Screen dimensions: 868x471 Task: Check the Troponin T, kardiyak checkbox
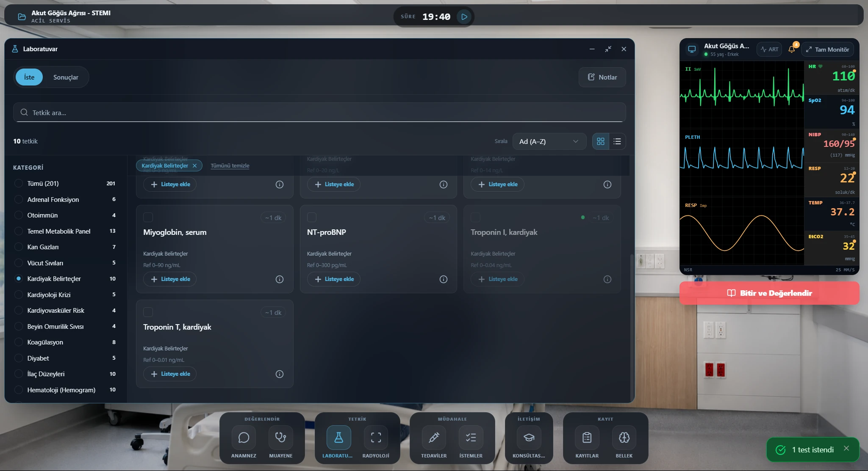pos(148,312)
